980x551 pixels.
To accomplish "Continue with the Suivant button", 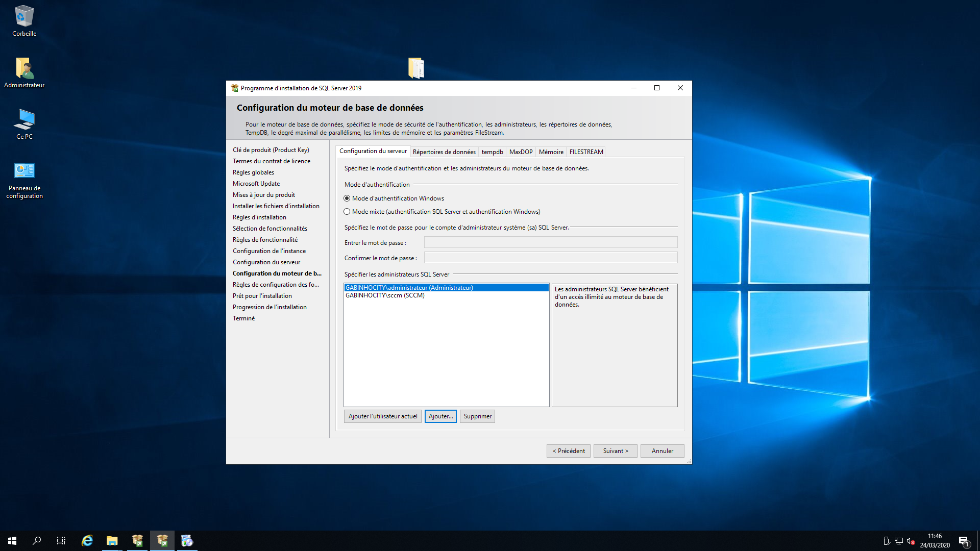I will coord(616,451).
